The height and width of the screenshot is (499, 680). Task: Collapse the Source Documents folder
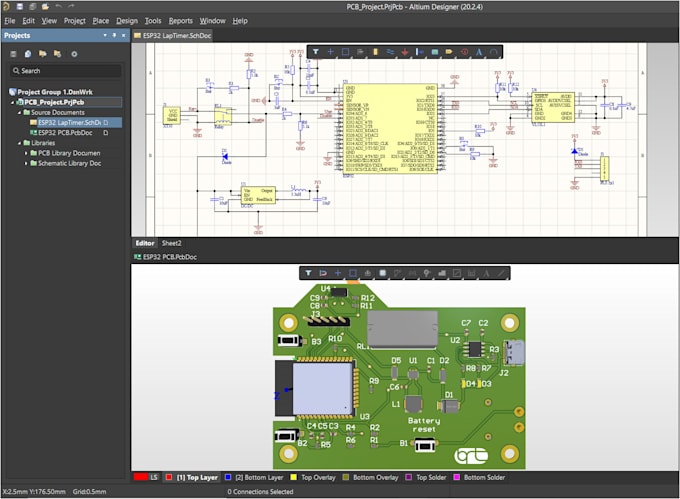pos(20,112)
